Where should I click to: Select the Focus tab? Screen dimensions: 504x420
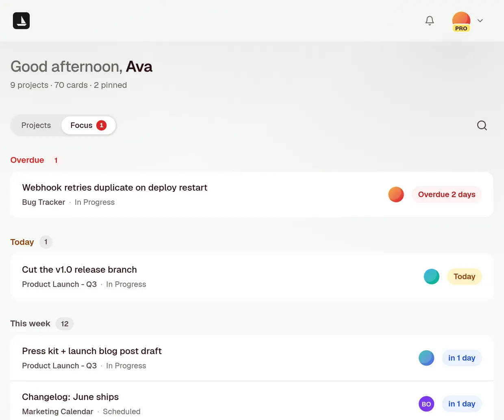88,125
